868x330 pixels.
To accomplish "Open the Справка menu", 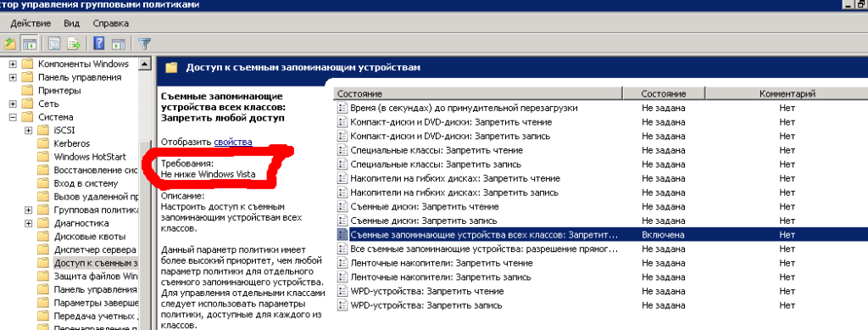I will point(111,23).
